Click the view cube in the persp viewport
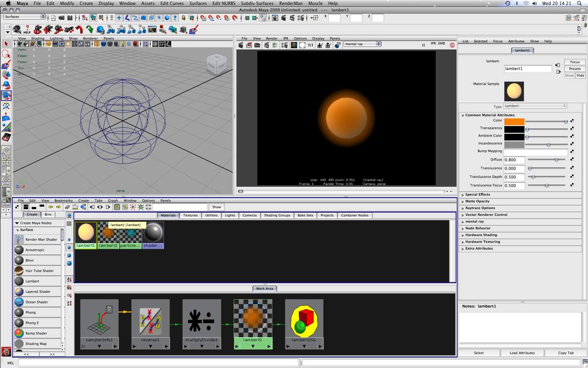 point(216,64)
